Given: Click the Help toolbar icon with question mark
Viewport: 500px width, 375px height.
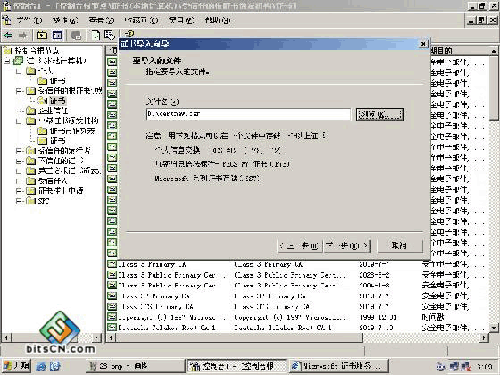Looking at the screenshot, I should pyautogui.click(x=129, y=33).
